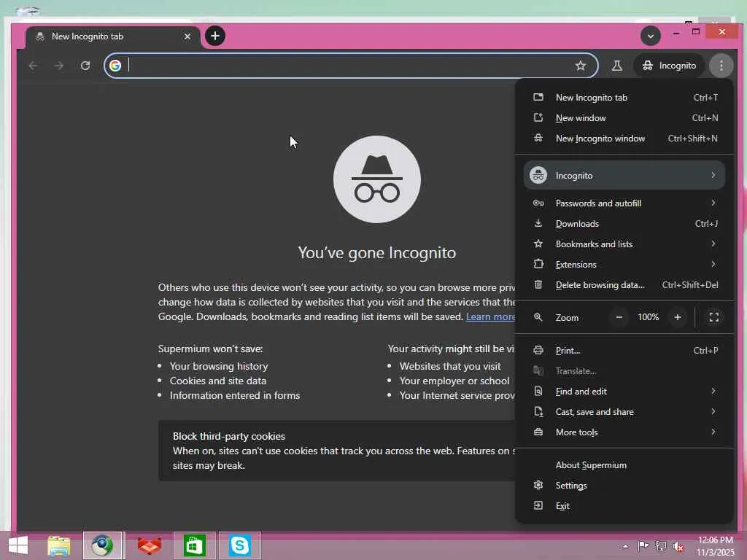Close the three-dot browser menu button
This screenshot has height=560, width=747.
click(x=721, y=66)
